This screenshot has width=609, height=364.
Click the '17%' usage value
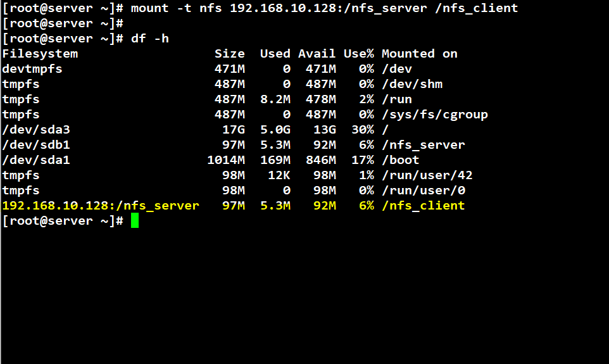[362, 160]
